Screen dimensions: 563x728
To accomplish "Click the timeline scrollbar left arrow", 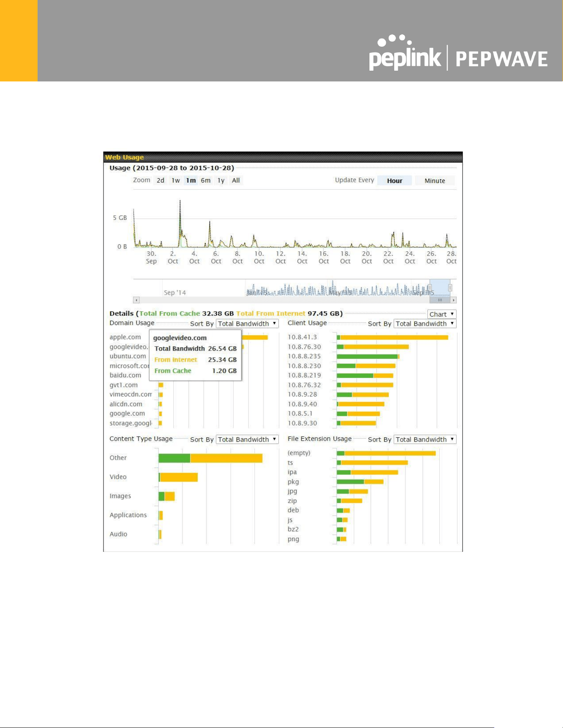I will pyautogui.click(x=137, y=300).
